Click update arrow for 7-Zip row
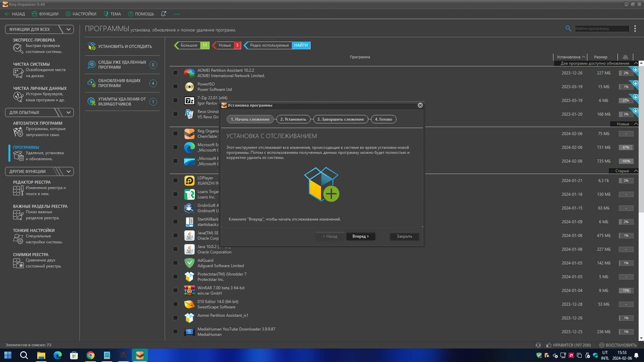The width and height of the screenshot is (644, 362). tap(635, 97)
